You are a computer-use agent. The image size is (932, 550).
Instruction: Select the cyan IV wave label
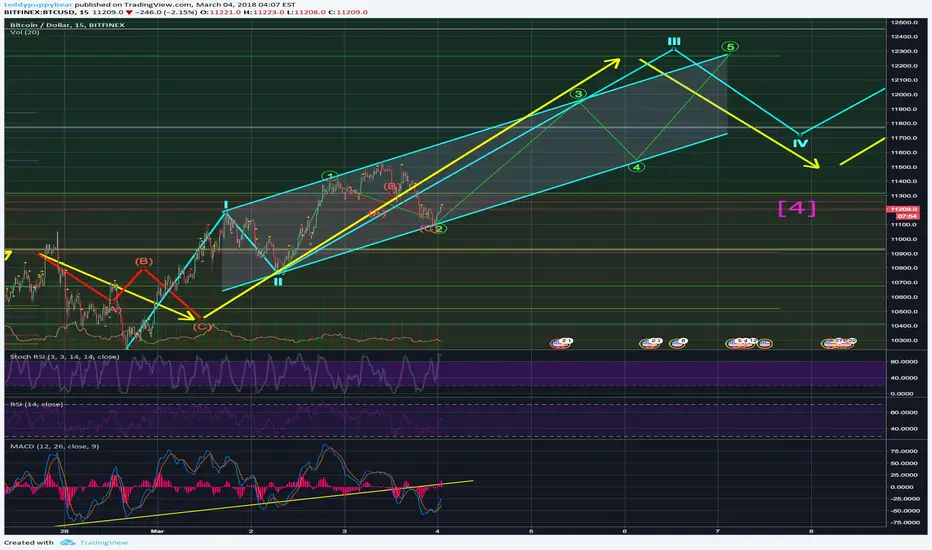801,143
